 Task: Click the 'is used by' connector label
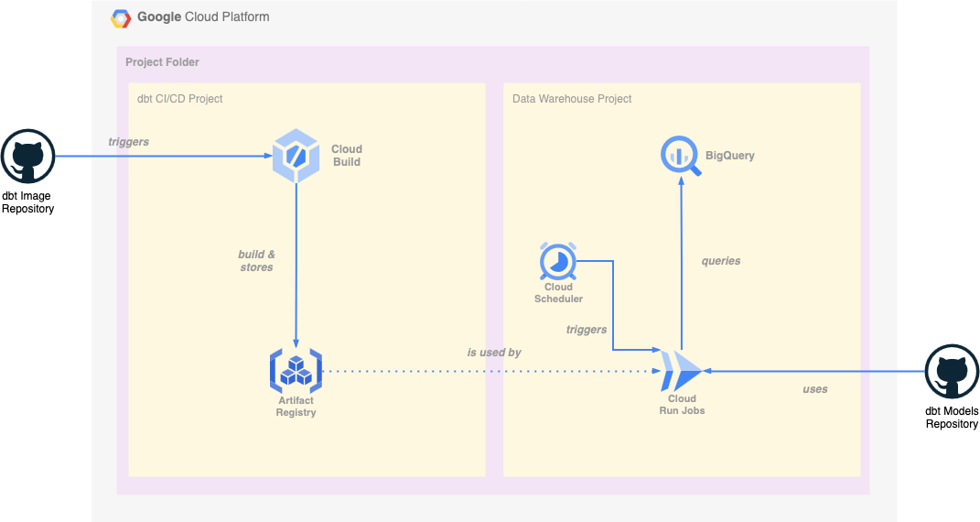pyautogui.click(x=494, y=353)
